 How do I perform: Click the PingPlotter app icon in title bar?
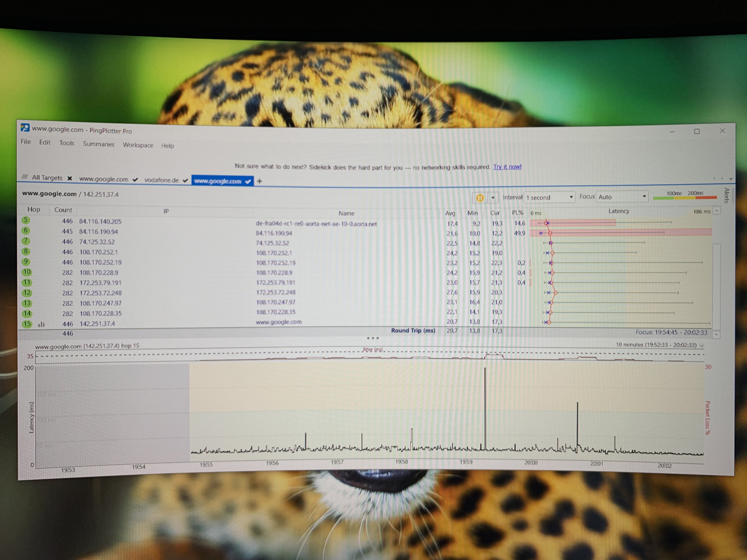coord(25,128)
